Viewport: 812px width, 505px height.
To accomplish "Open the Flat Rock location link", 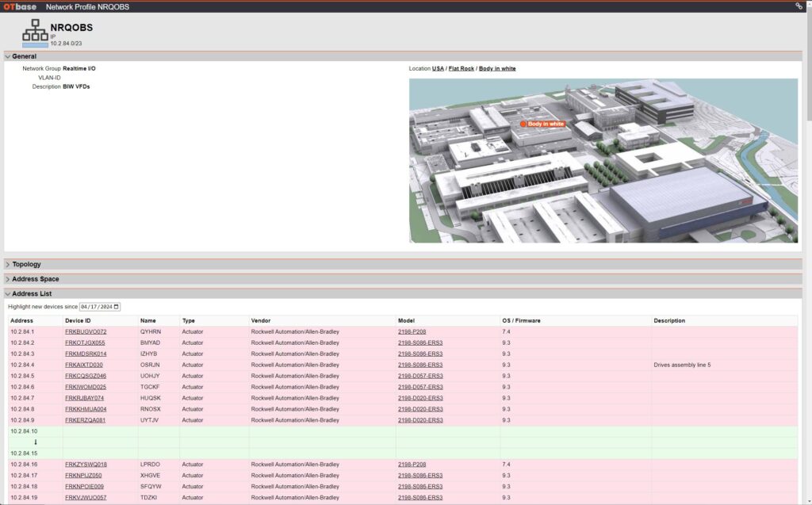I will coord(461,69).
